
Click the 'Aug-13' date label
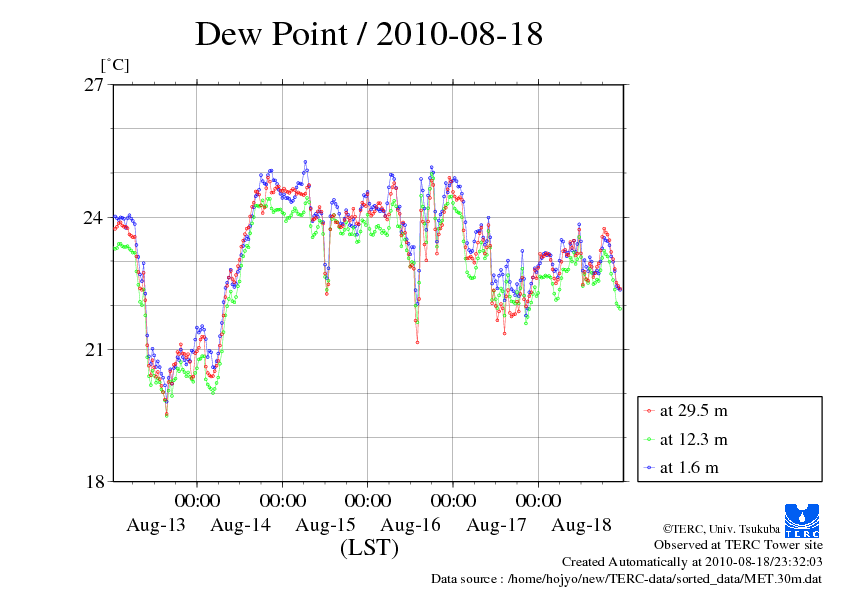tap(156, 525)
